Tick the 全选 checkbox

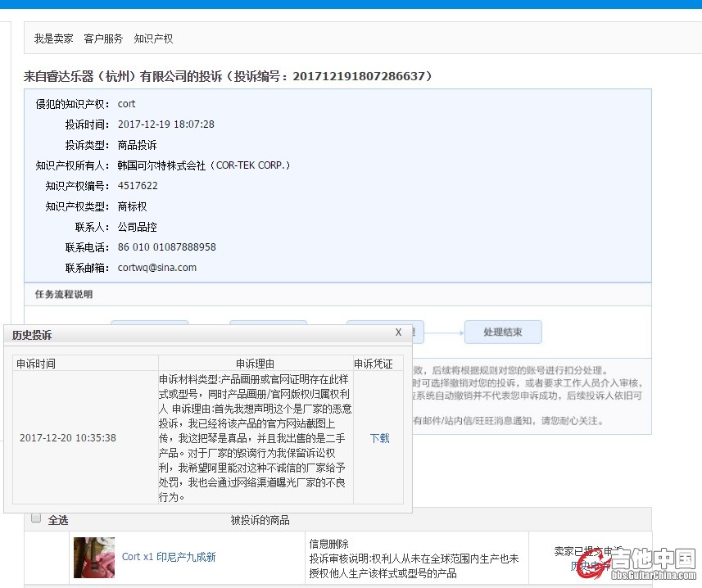click(x=36, y=518)
